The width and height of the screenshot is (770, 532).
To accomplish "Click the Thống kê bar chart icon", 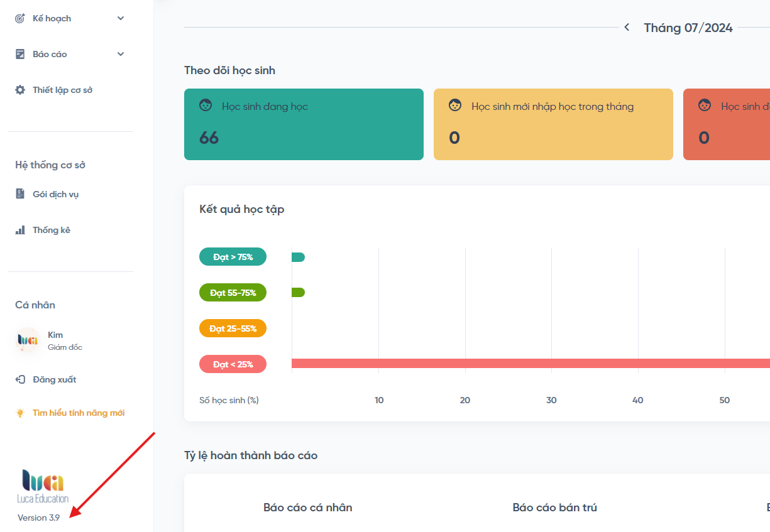I will tap(20, 231).
